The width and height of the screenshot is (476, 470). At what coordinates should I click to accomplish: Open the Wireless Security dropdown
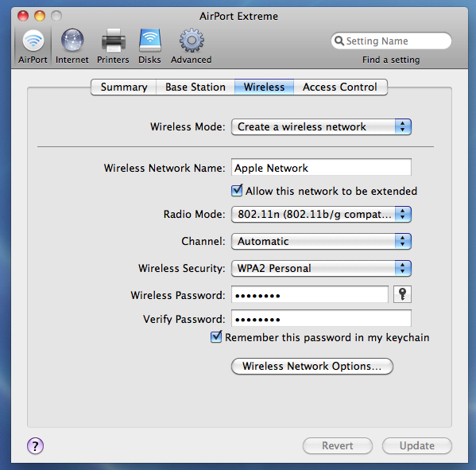(x=321, y=268)
